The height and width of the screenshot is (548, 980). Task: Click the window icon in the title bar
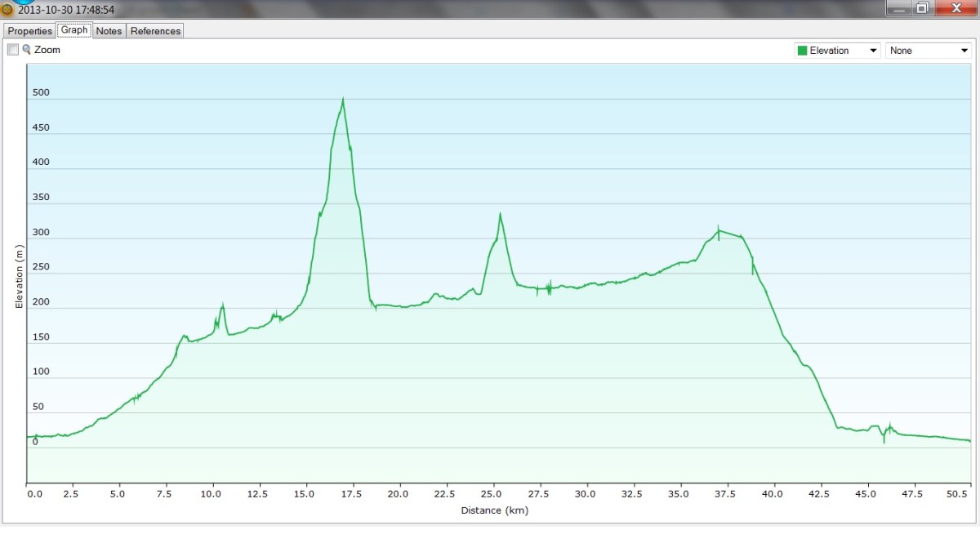tap(7, 10)
